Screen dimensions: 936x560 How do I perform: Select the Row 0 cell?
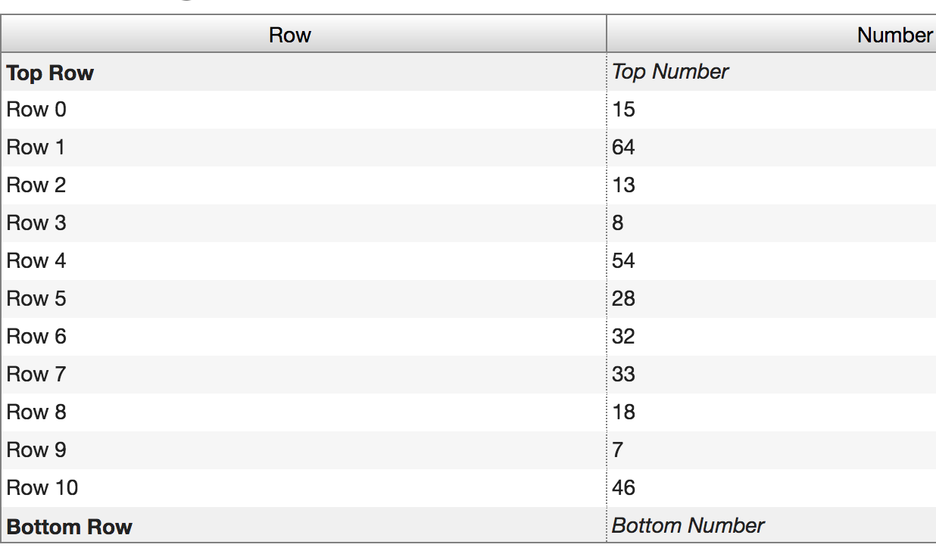[36, 110]
